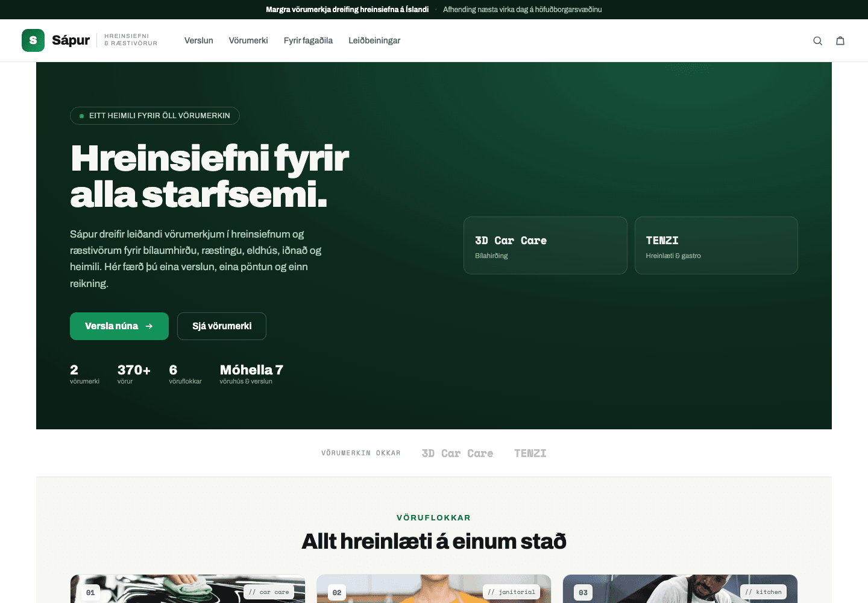Click the Versla núna button
868x603 pixels.
[119, 326]
